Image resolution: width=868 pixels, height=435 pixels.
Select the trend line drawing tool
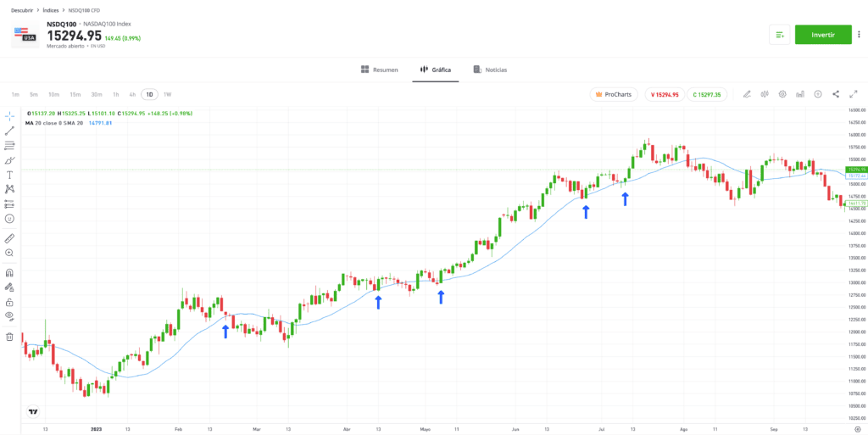(9, 131)
